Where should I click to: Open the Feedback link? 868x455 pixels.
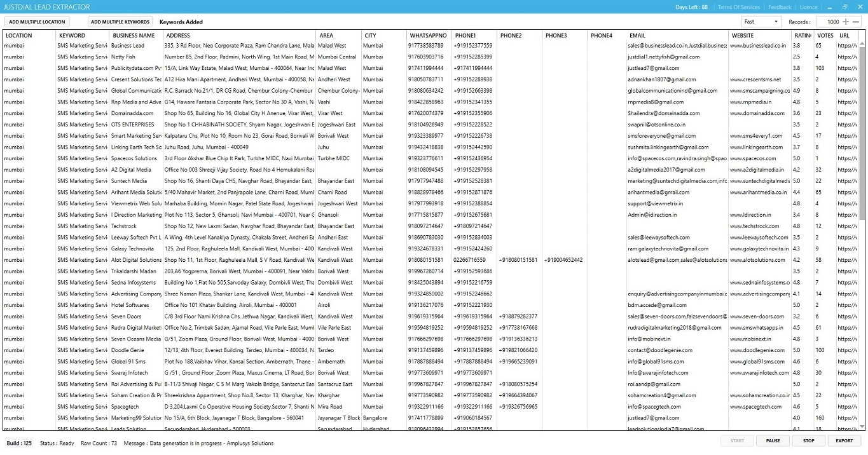coord(780,7)
